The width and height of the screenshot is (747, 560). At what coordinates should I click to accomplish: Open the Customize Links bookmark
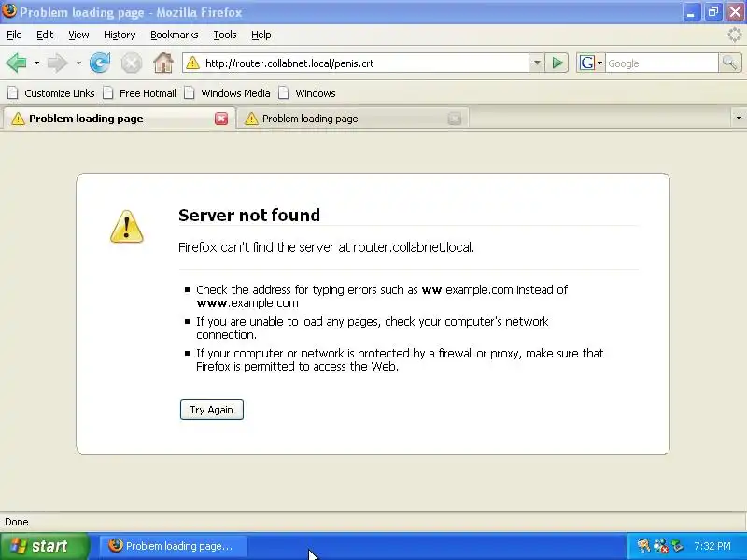coord(51,92)
